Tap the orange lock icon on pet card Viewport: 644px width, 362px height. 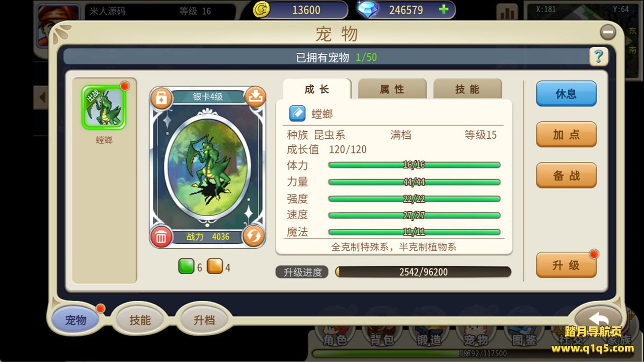tap(161, 98)
